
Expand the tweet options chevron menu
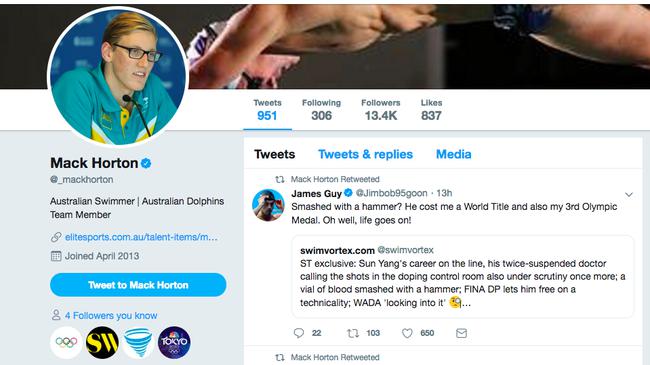coord(629,194)
